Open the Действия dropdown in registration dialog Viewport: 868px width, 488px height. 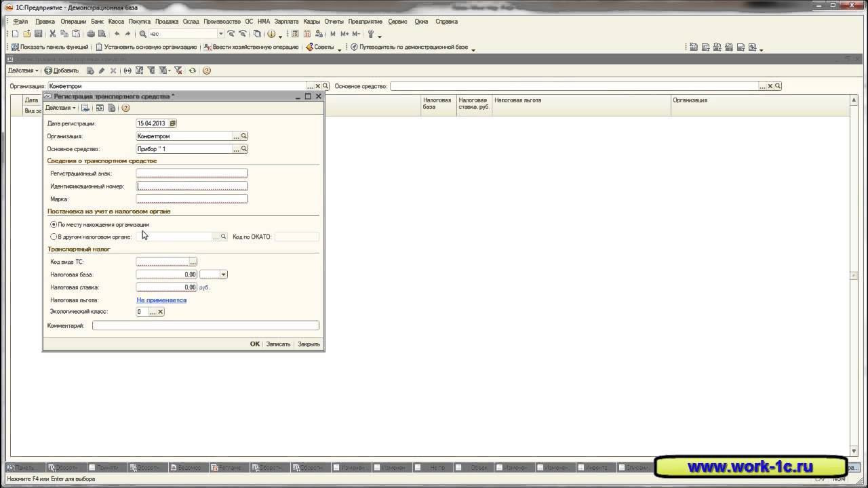60,108
